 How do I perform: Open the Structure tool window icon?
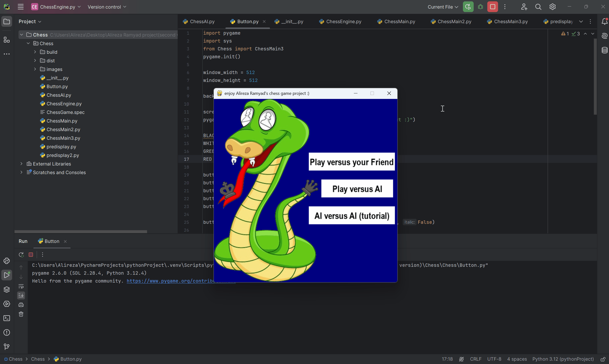(x=7, y=40)
